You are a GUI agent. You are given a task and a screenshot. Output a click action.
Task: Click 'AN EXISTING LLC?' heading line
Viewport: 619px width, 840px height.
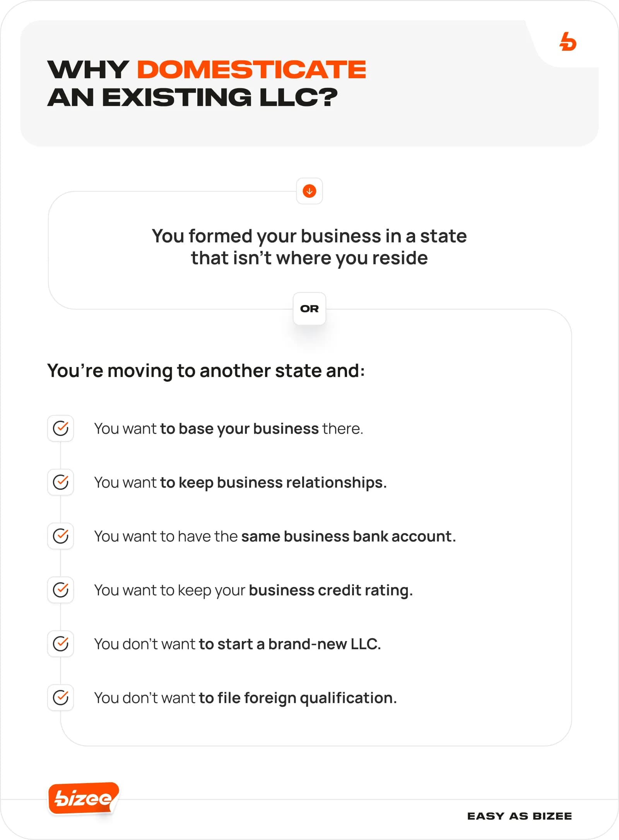click(192, 97)
